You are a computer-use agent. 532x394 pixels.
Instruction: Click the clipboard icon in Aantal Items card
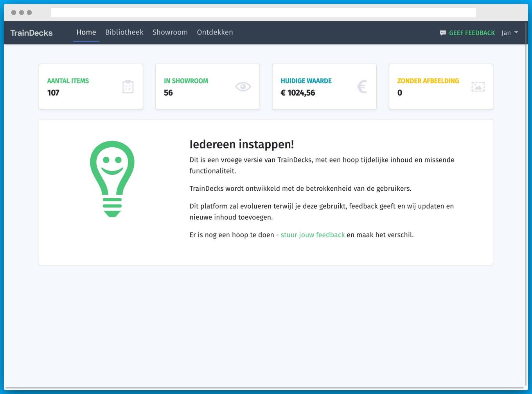coord(128,87)
